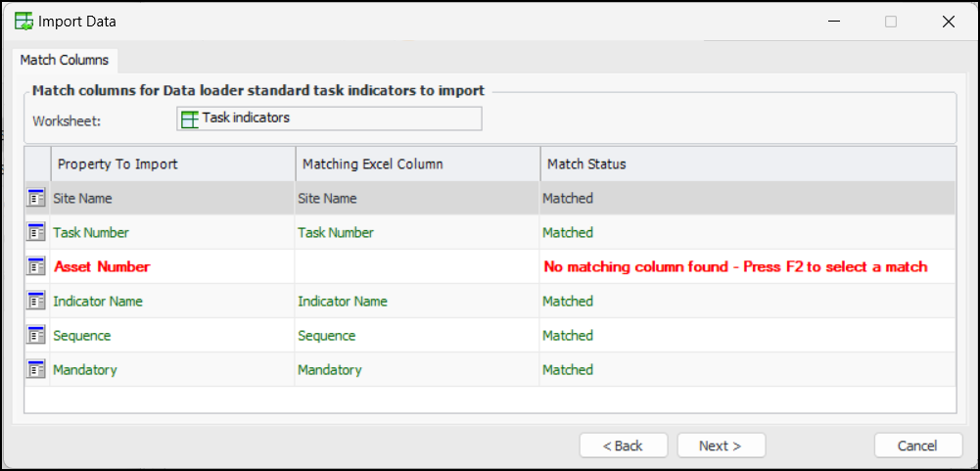Select the red 'No matching column found' message
This screenshot has width=980, height=471.
coord(734,266)
